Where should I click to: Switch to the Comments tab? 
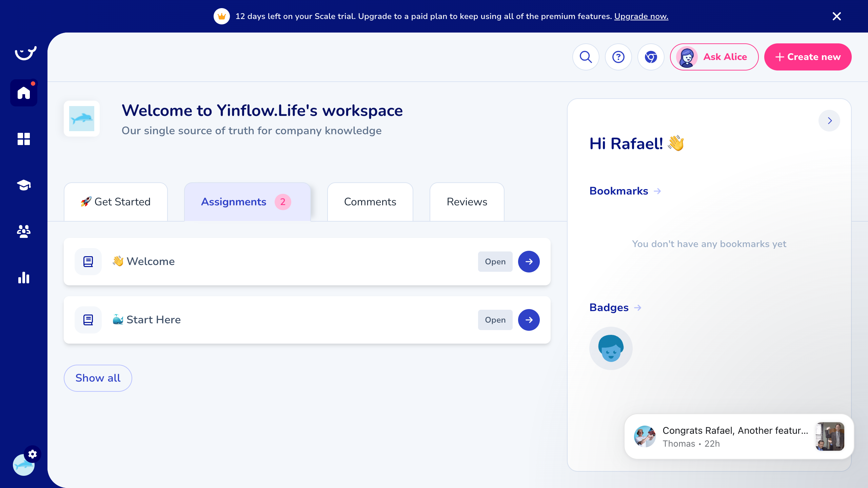point(370,202)
